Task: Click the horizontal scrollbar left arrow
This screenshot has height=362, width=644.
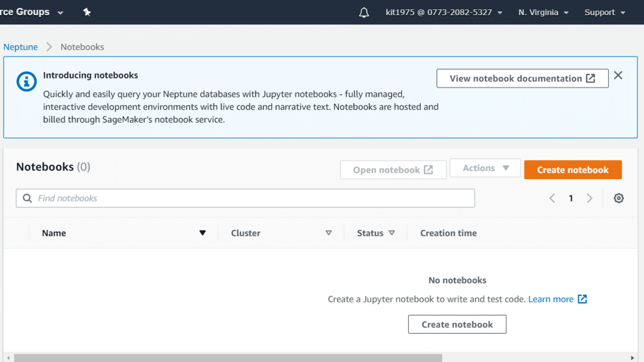Action: click(x=8, y=358)
